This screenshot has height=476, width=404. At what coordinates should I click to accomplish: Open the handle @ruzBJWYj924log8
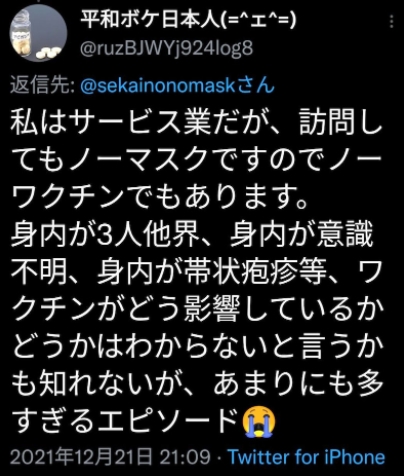167,48
